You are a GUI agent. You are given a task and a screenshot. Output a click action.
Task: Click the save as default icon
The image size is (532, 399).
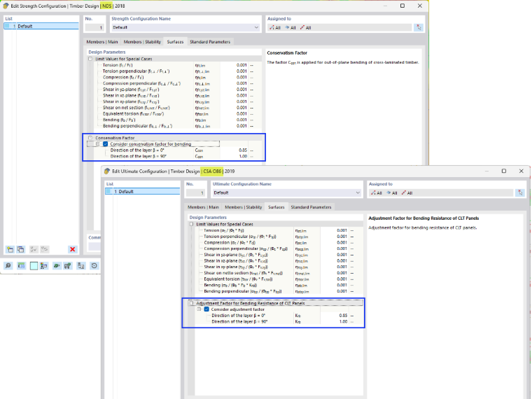pos(81,266)
